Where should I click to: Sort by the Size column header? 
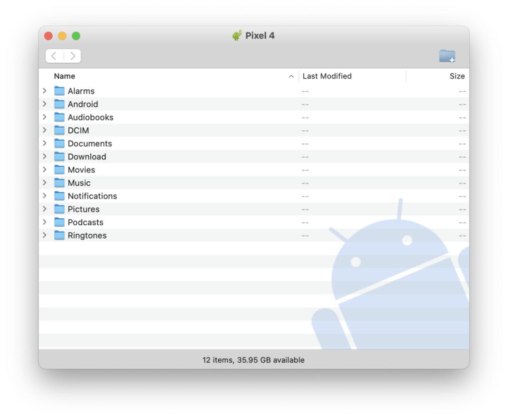point(457,76)
